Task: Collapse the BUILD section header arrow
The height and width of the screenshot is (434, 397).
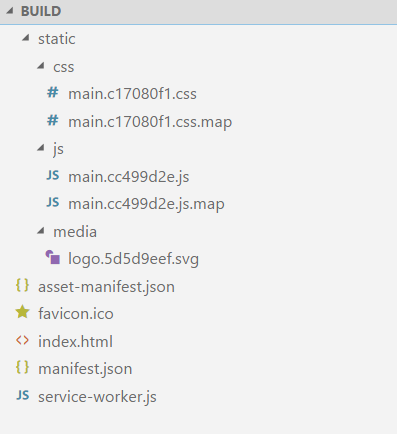Action: pyautogui.click(x=10, y=11)
